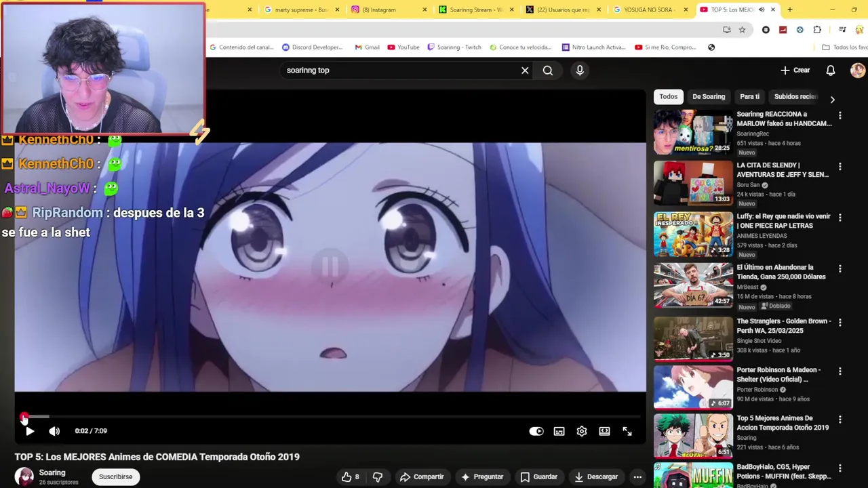Screen dimensions: 868x488
Task: Open YouTube notifications bell
Action: click(831, 70)
